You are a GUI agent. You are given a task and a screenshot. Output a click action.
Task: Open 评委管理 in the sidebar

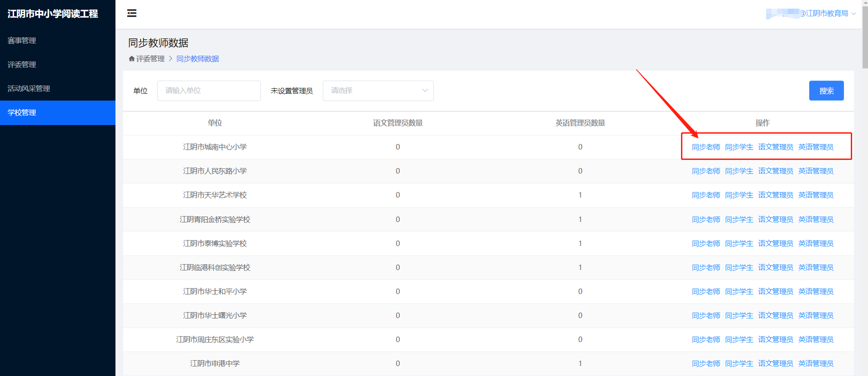22,65
